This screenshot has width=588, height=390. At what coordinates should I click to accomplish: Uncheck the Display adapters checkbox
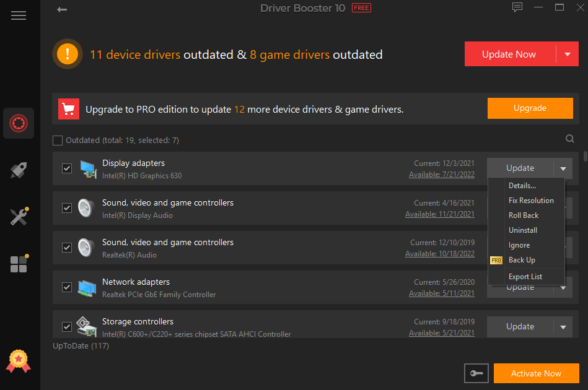(67, 168)
